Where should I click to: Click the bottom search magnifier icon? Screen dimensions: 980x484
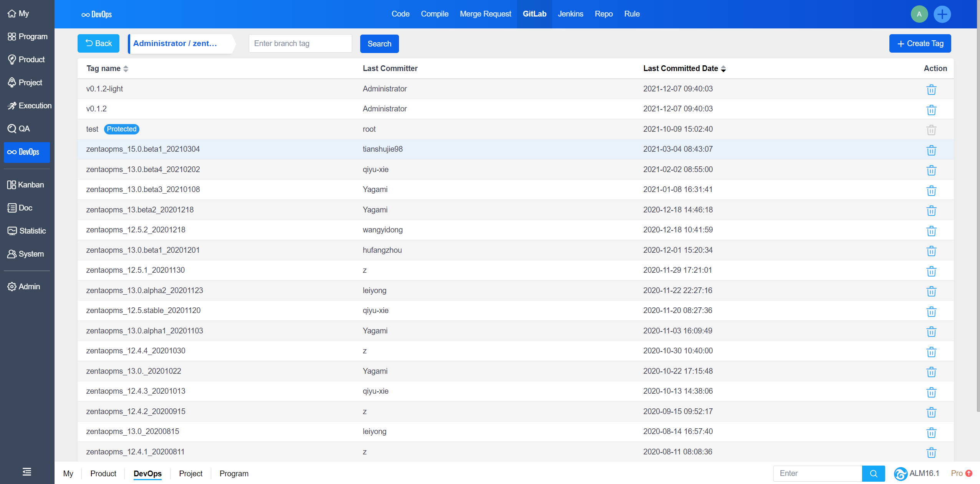(x=873, y=473)
